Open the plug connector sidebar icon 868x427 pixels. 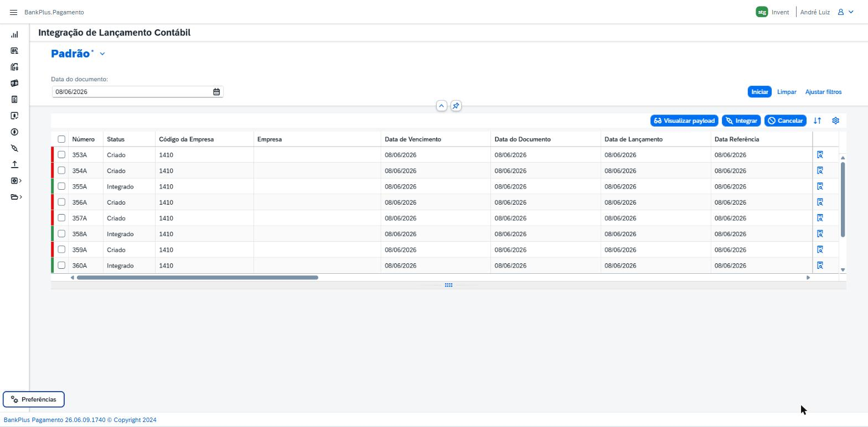point(14,148)
